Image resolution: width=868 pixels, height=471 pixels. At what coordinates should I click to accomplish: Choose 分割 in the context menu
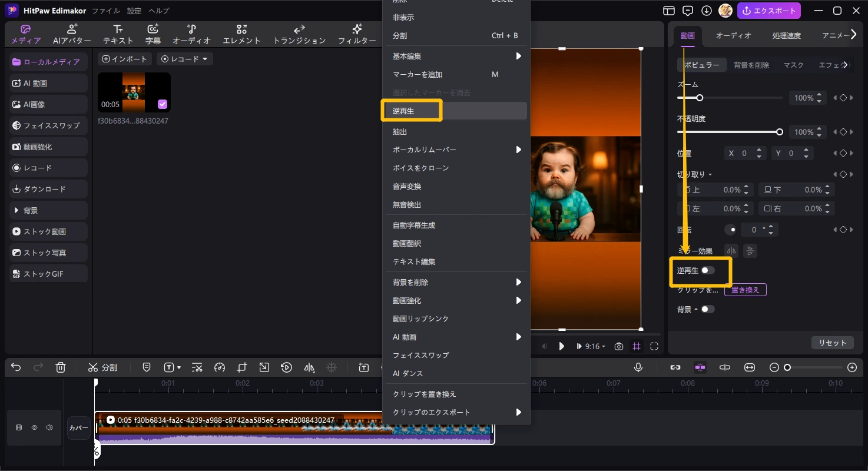pos(456,35)
